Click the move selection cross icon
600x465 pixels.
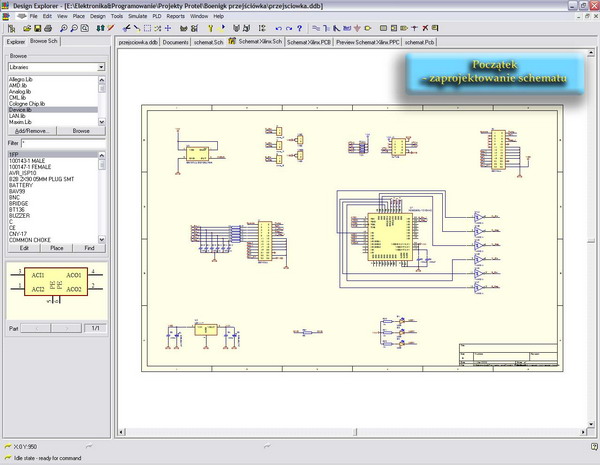pos(168,28)
